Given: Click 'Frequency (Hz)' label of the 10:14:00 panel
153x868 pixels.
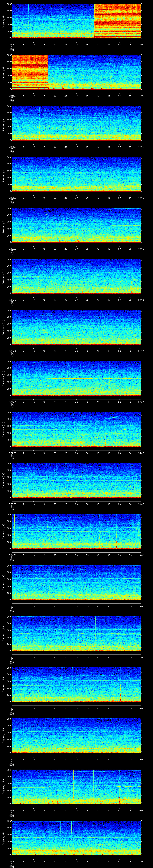Looking at the screenshot, I should pos(3,21).
